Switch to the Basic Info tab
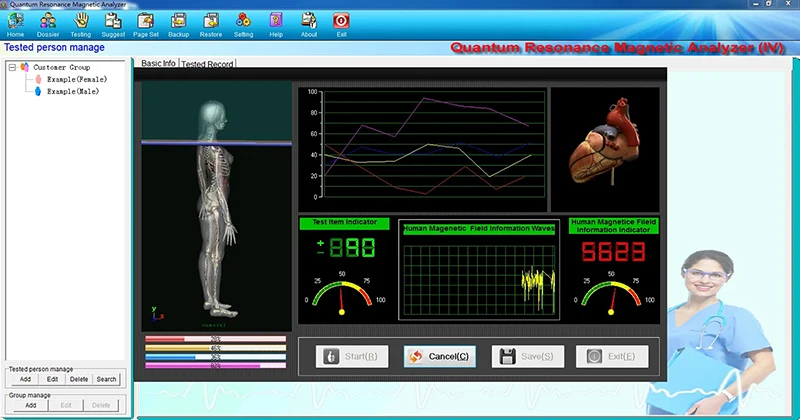 [158, 63]
